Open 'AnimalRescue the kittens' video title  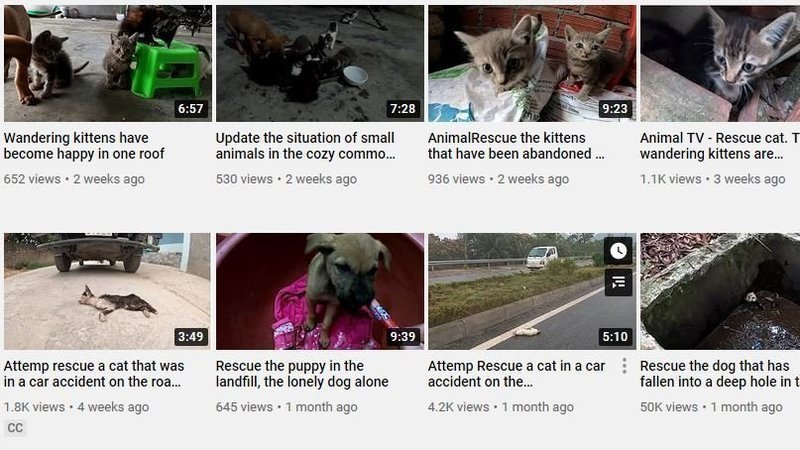tap(516, 146)
